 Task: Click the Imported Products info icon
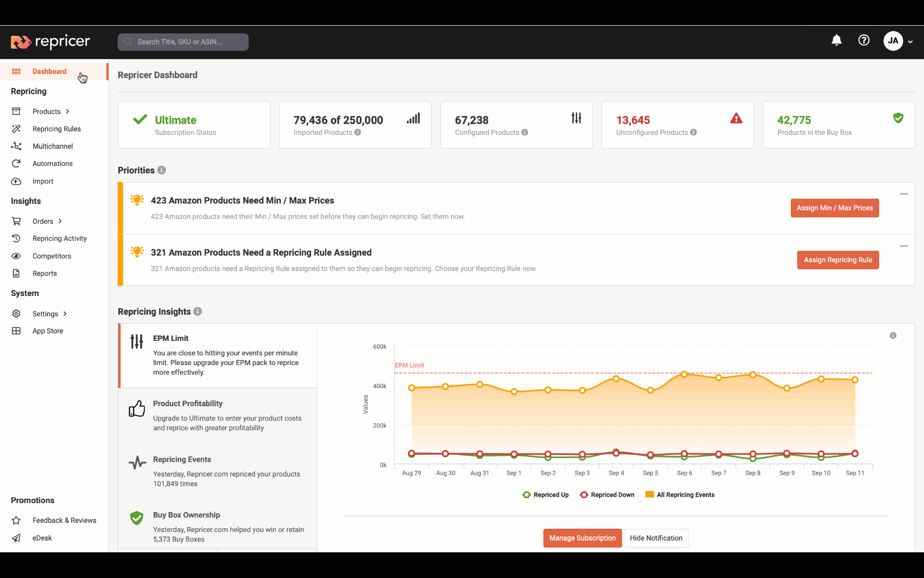point(358,132)
